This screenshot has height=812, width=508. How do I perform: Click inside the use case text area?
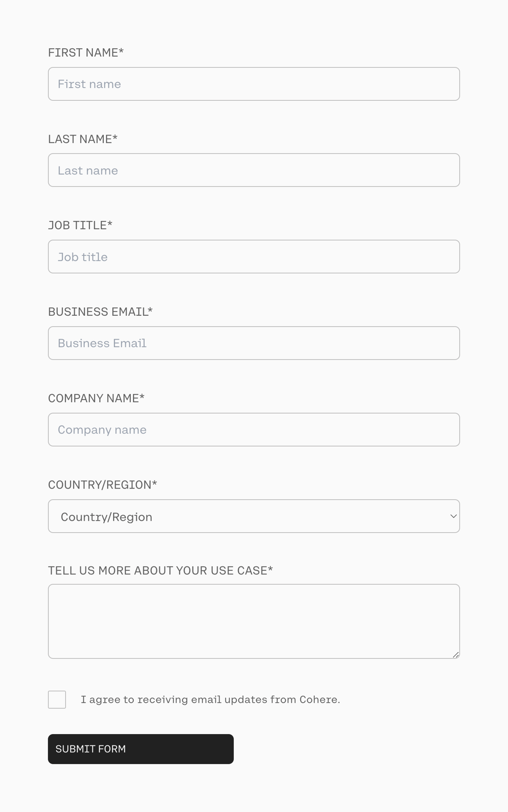[254, 620]
